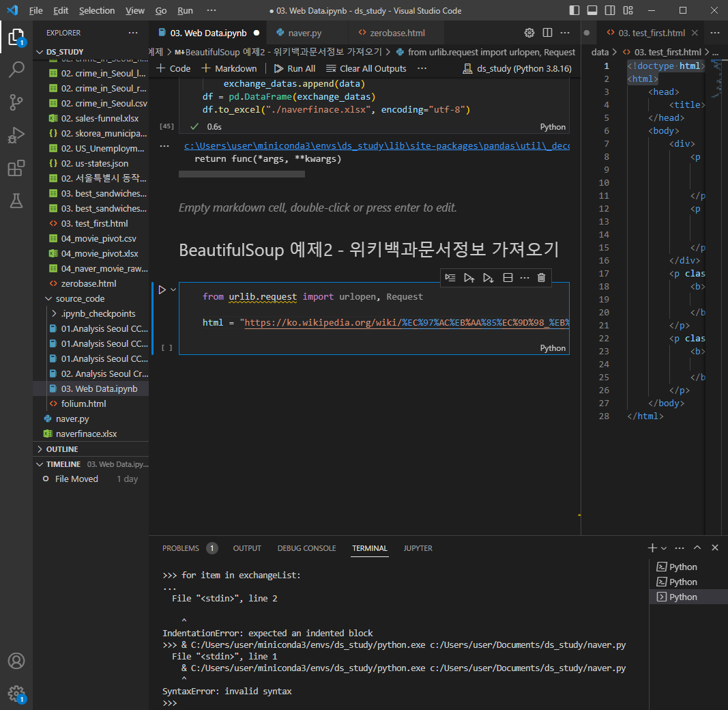Create a new terminal with plus icon
The width and height of the screenshot is (728, 710).
click(652, 548)
